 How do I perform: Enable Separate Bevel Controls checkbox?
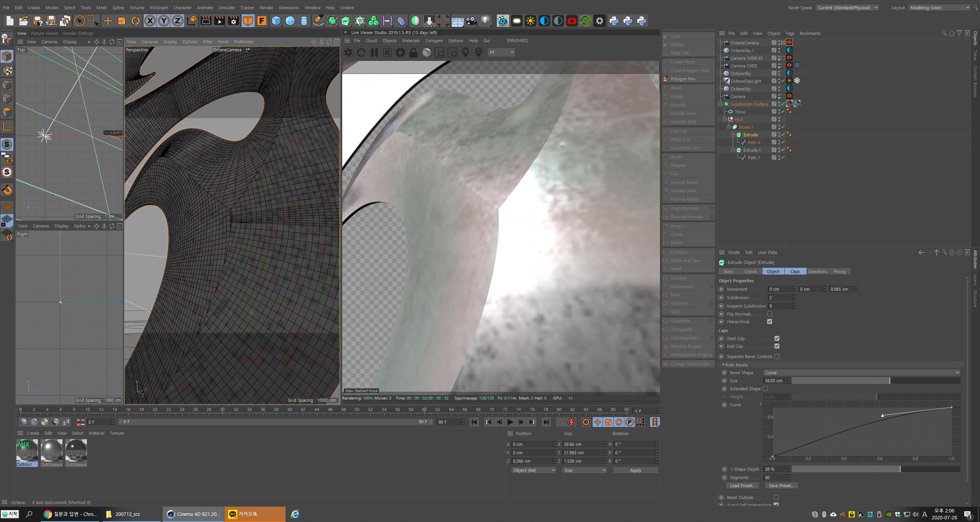(777, 357)
